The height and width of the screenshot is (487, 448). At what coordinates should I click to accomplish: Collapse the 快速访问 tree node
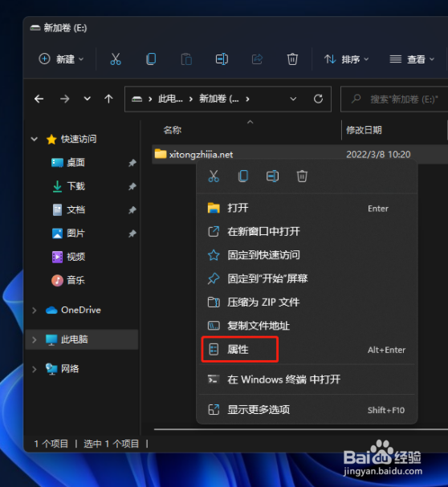click(35, 139)
